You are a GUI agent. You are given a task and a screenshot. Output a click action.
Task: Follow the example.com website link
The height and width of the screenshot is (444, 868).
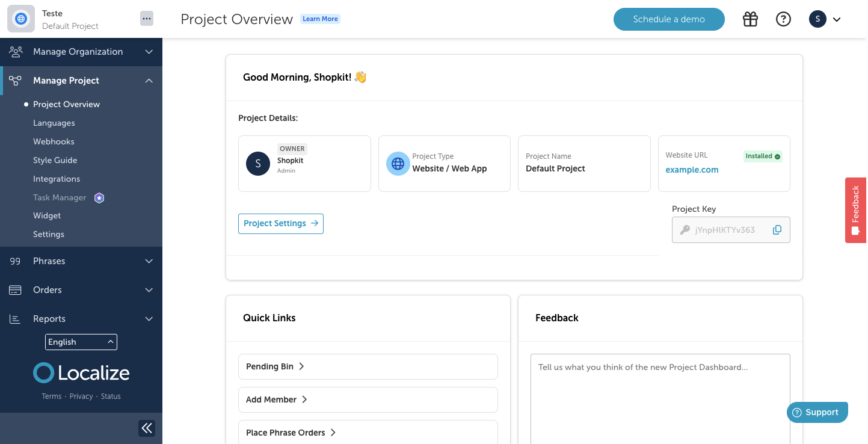692,170
